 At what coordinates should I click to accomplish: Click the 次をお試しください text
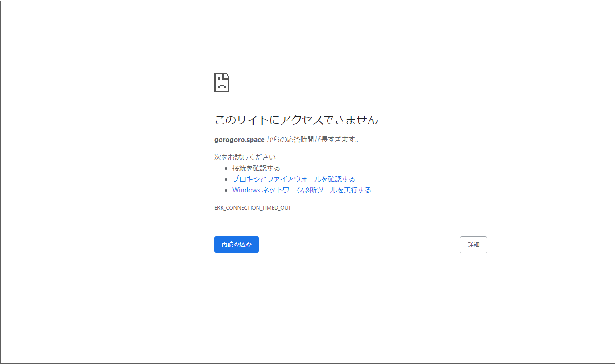(245, 157)
